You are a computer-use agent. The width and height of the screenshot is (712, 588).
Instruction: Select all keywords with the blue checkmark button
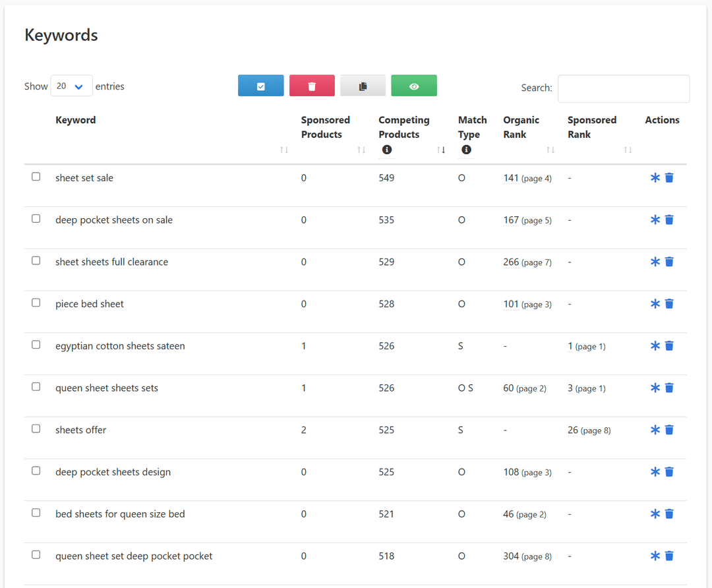tap(260, 85)
